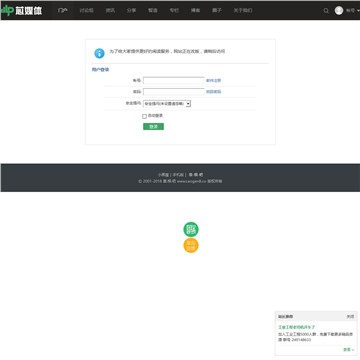Focus the account name input field
The image size is (360, 360).
174,80
